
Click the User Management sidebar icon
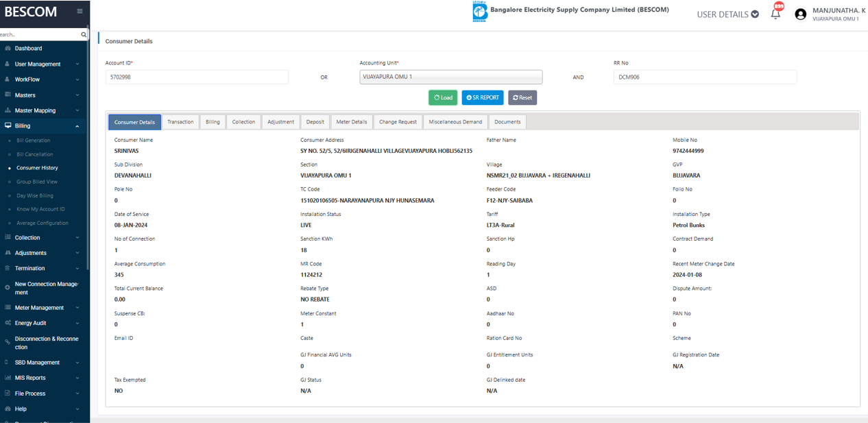click(8, 64)
